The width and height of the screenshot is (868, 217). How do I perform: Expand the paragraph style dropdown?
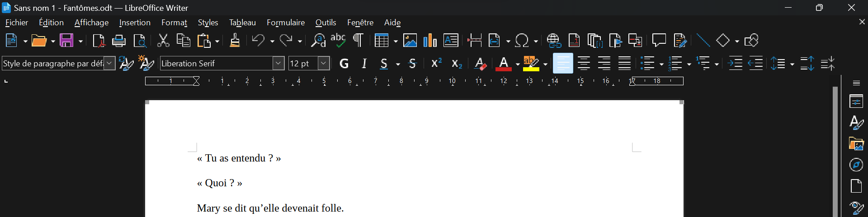110,64
